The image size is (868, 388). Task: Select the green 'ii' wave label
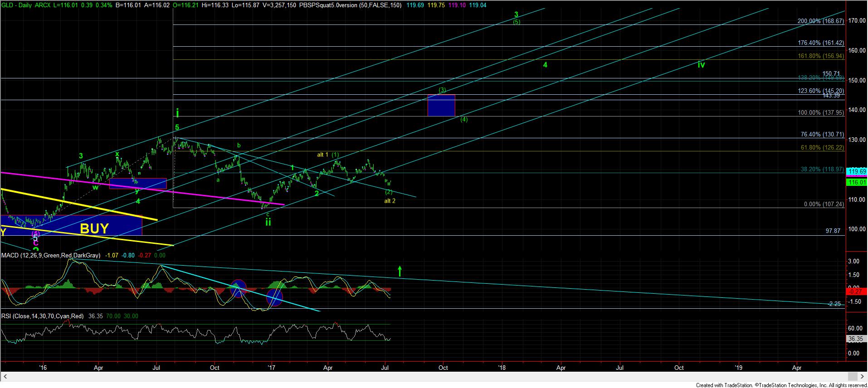point(268,222)
